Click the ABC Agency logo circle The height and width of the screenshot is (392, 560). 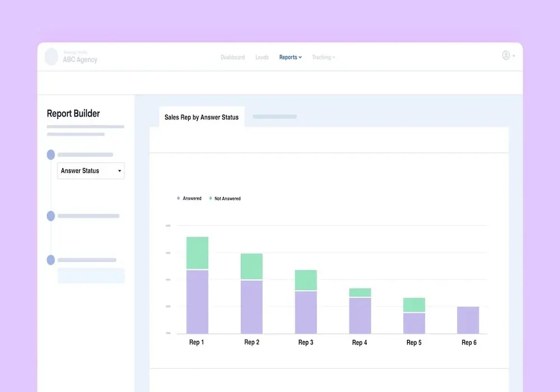click(52, 57)
